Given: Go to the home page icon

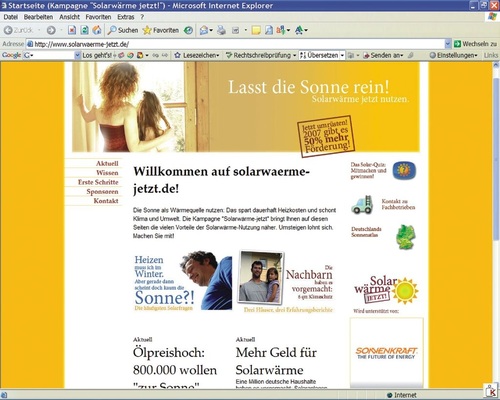Looking at the screenshot, I should [97, 30].
